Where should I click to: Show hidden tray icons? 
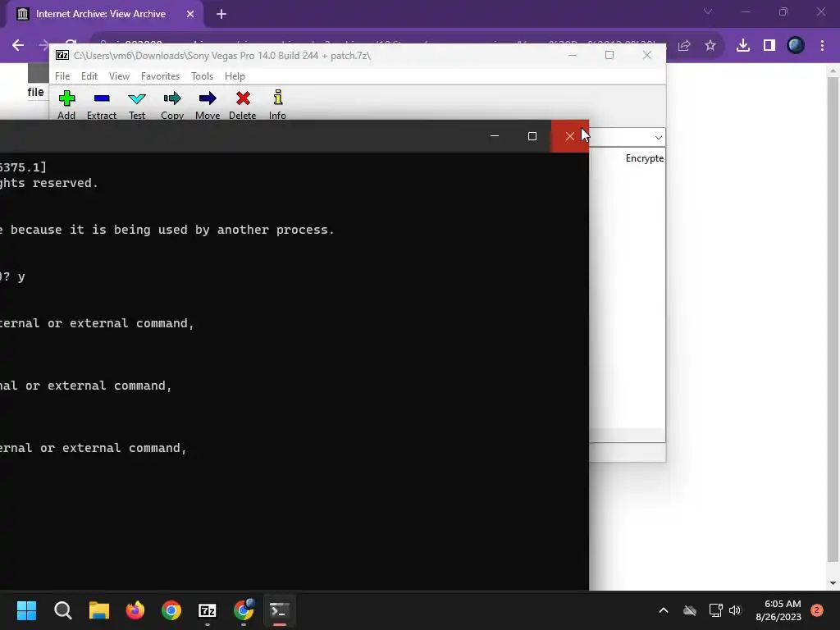[x=663, y=610]
